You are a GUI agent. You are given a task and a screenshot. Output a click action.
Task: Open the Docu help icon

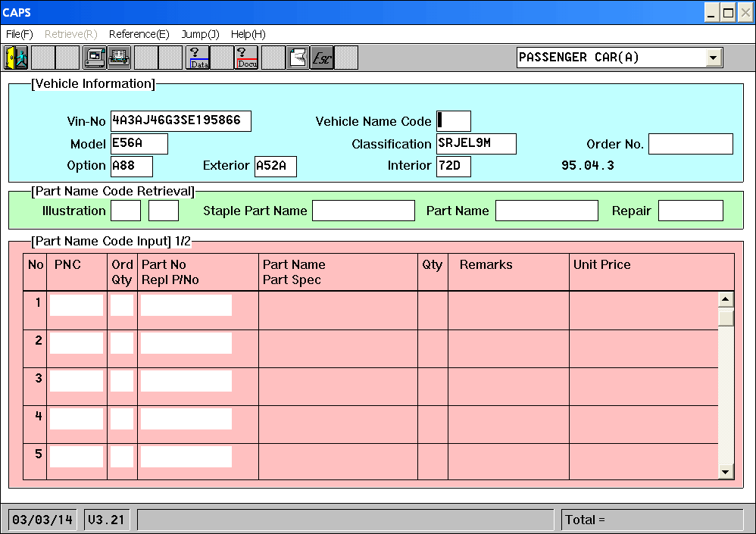click(x=246, y=58)
